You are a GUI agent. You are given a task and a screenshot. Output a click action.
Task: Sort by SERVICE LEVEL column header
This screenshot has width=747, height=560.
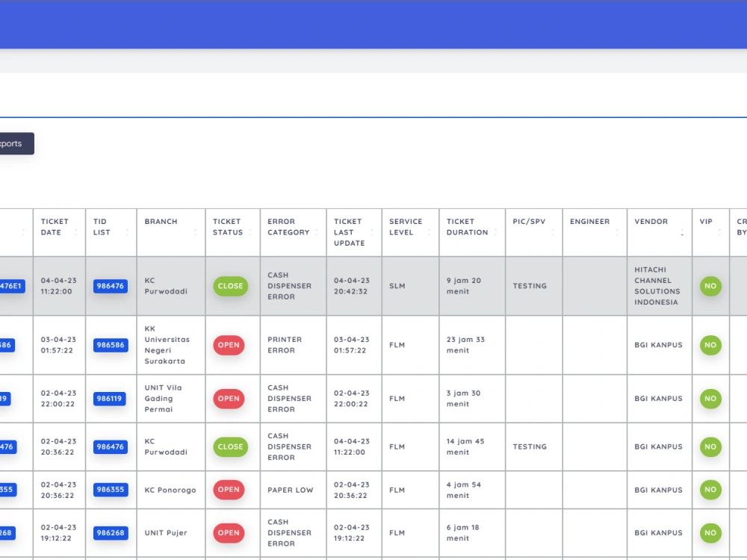[410, 232]
